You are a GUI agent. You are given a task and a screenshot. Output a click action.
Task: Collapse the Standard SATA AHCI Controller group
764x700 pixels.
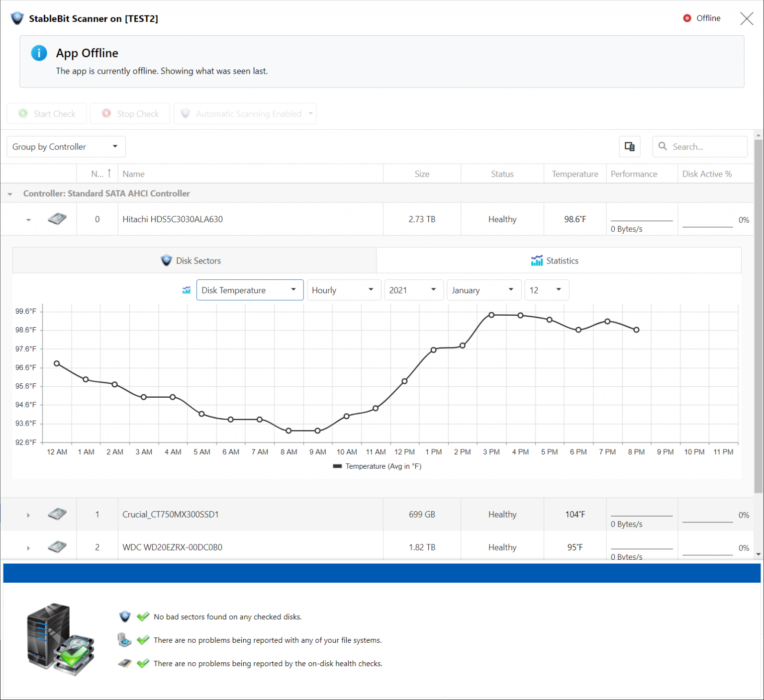click(9, 193)
